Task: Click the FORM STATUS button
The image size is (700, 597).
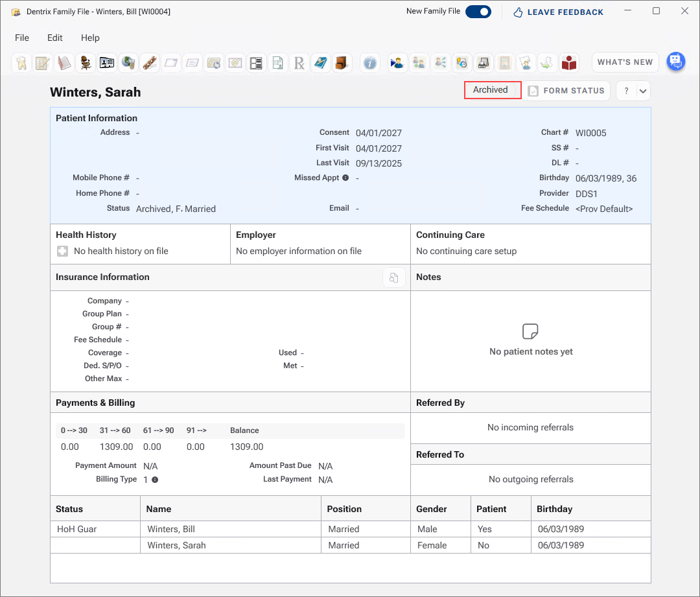Action: [566, 91]
